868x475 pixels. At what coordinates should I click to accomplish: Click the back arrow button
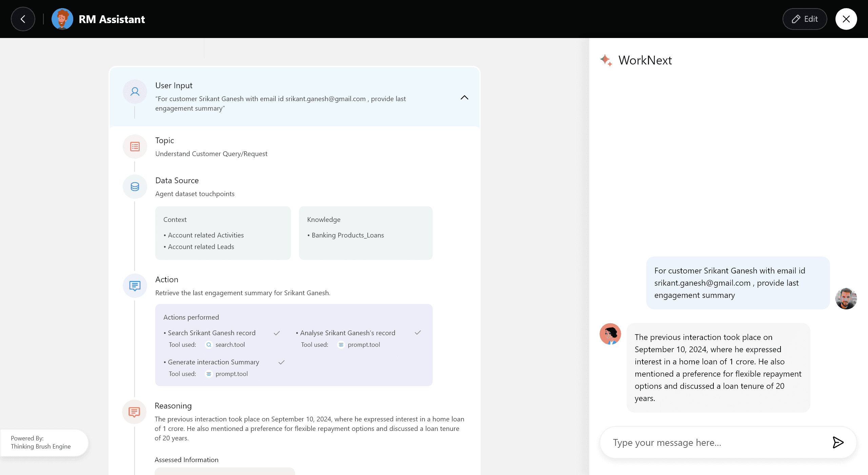(x=23, y=19)
